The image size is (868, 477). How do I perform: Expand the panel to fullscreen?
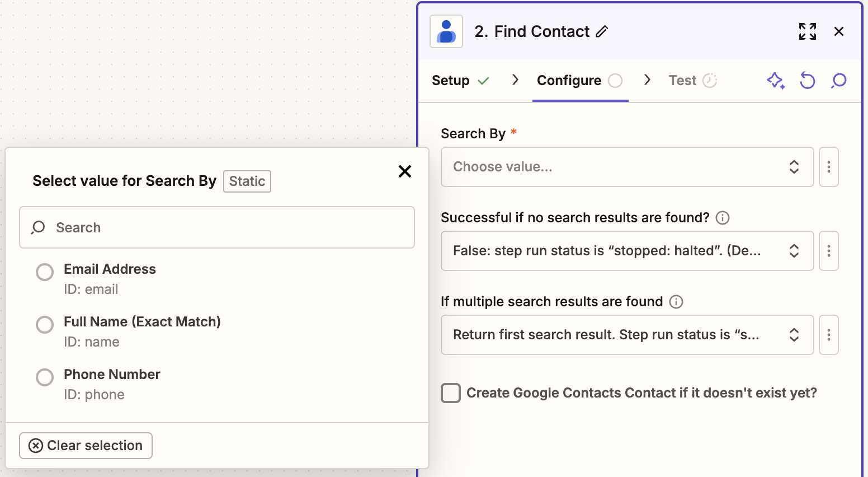tap(807, 31)
